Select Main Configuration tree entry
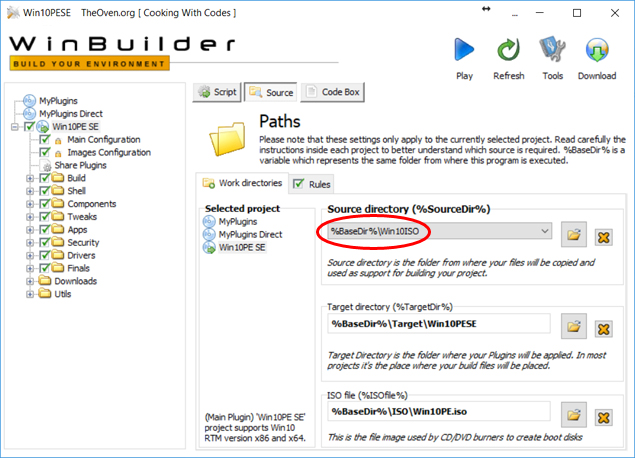 coord(104,140)
